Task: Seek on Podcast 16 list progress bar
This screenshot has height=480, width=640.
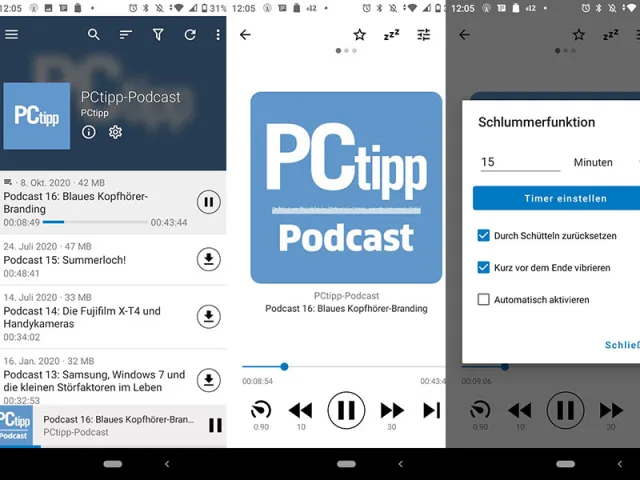Action: coord(95,222)
